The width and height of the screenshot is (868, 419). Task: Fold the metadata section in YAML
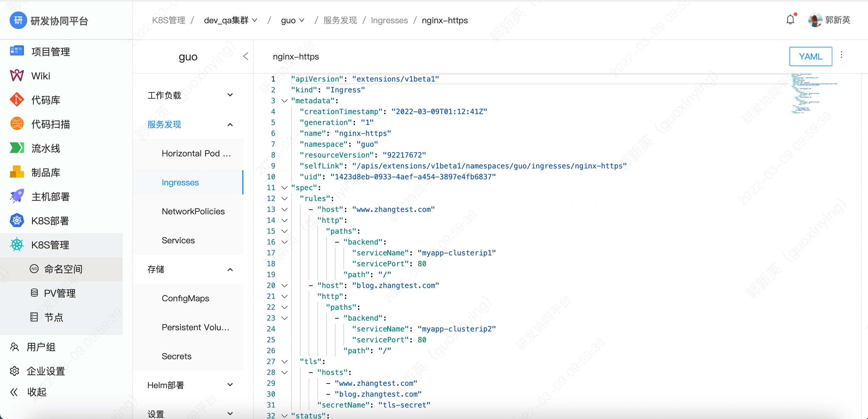pyautogui.click(x=285, y=101)
